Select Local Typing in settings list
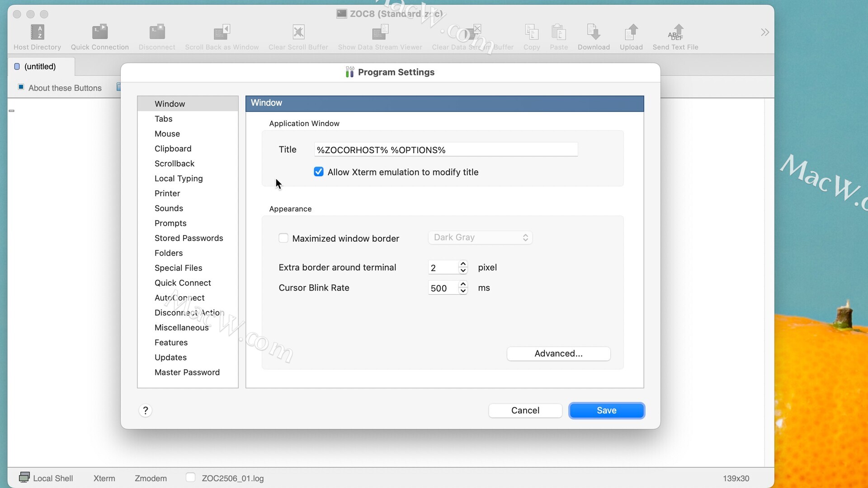 (188, 178)
